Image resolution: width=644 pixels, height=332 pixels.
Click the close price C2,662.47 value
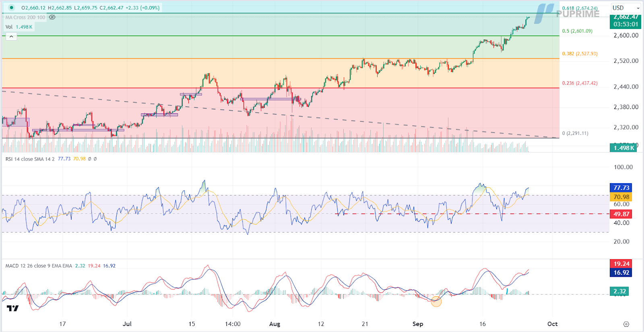(112, 8)
